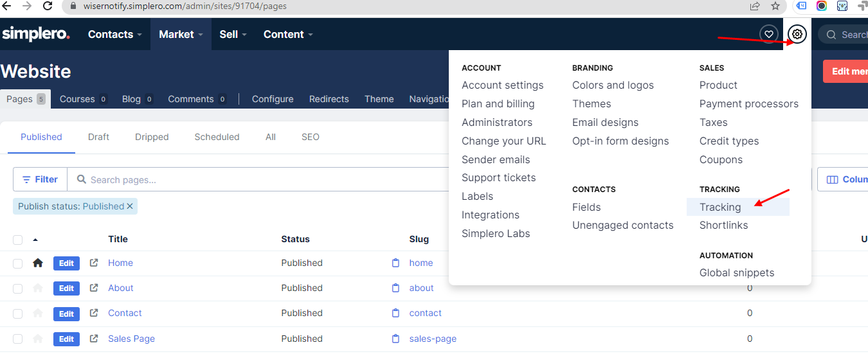Copy the contact slug with clipboard icon
The height and width of the screenshot is (354, 868).
pos(395,313)
